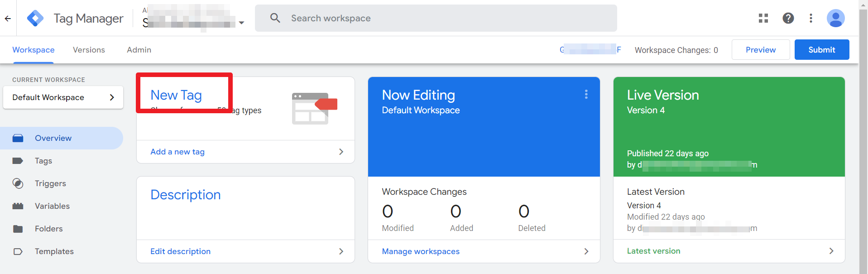
Task: Open the Default Workspace selector
Action: (63, 97)
